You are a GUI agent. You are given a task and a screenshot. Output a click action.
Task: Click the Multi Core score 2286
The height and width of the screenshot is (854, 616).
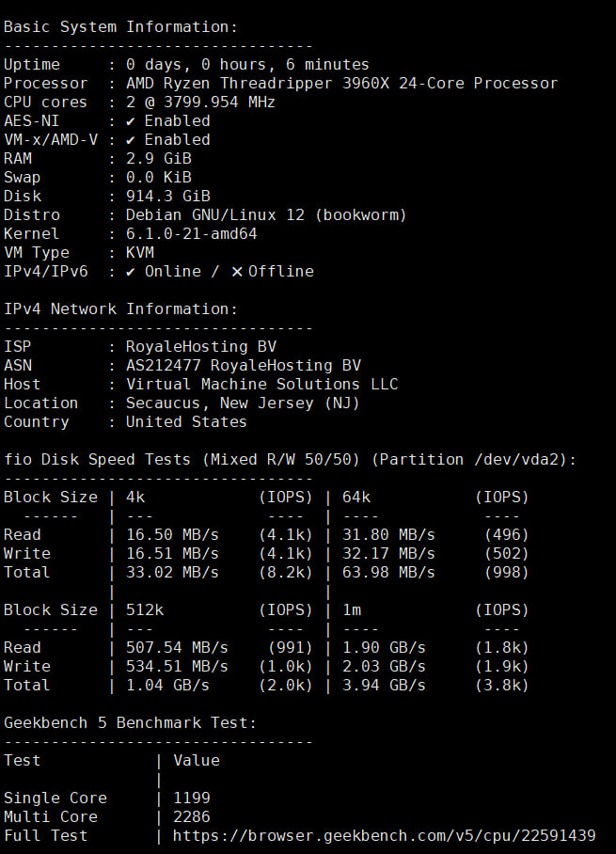tap(192, 816)
